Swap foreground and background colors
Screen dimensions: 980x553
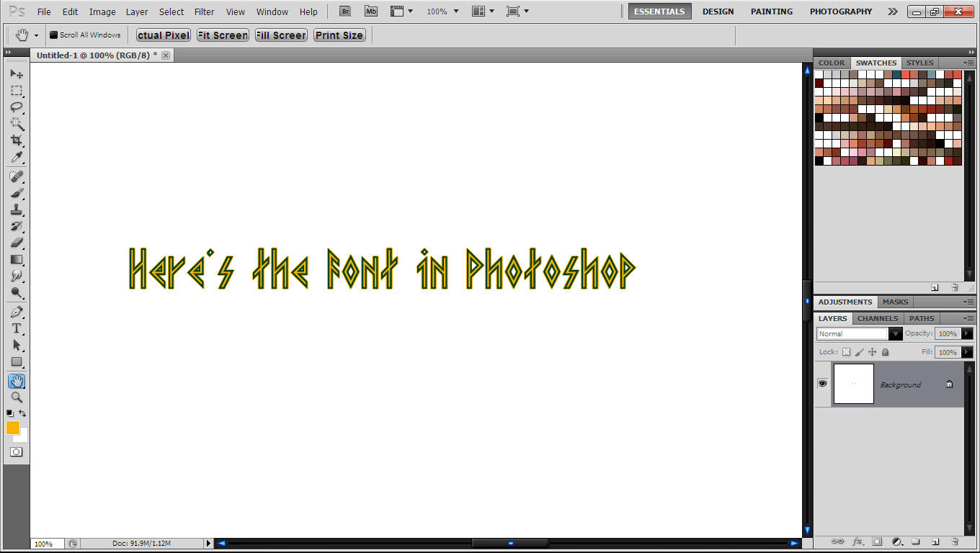22,413
